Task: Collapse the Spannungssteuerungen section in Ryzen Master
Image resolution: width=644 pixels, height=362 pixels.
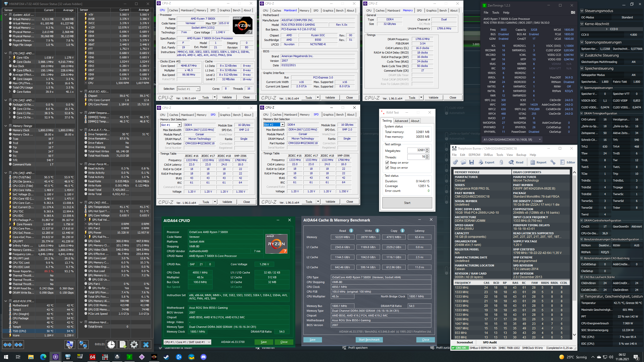Action: tap(582, 42)
